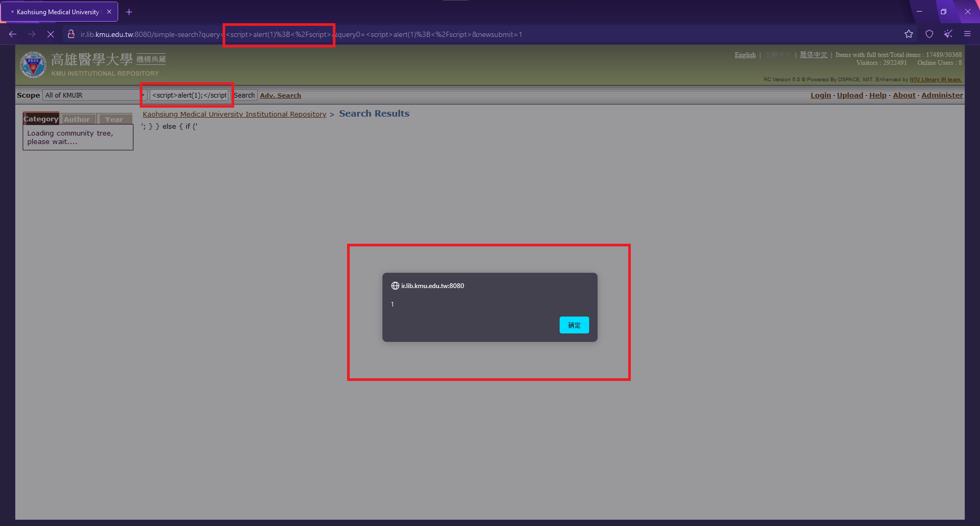This screenshot has width=980, height=526.
Task: Open the Scope dropdown set to All of KMUIR
Action: click(x=94, y=95)
